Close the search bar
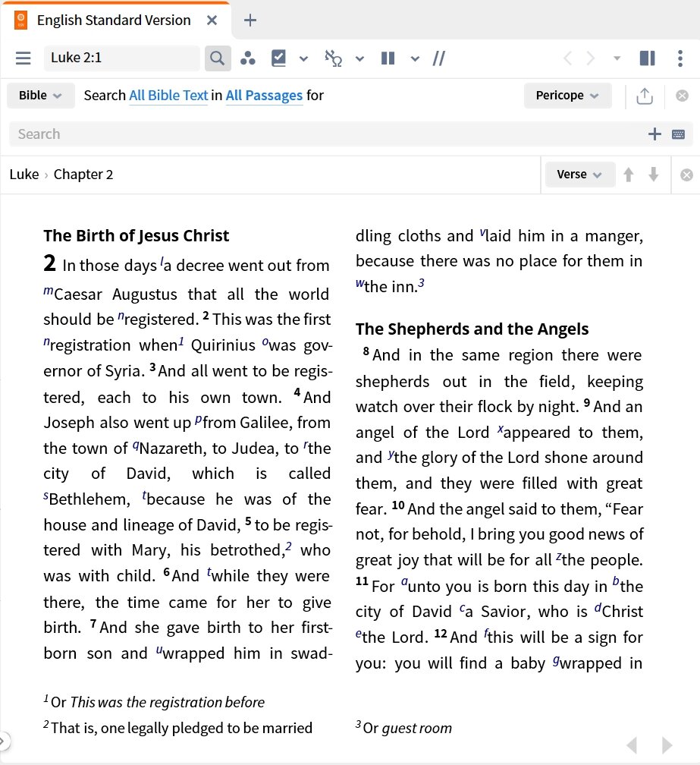Viewport: 700px width, 765px height. pyautogui.click(x=682, y=96)
